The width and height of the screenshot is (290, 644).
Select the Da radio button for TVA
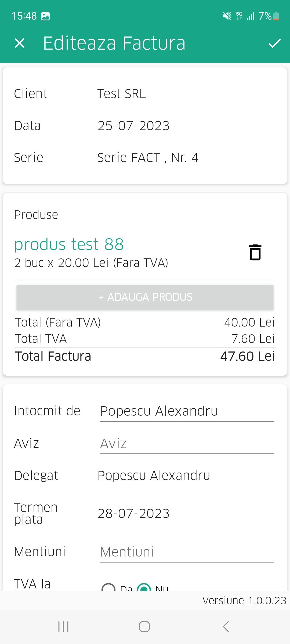[x=108, y=588]
